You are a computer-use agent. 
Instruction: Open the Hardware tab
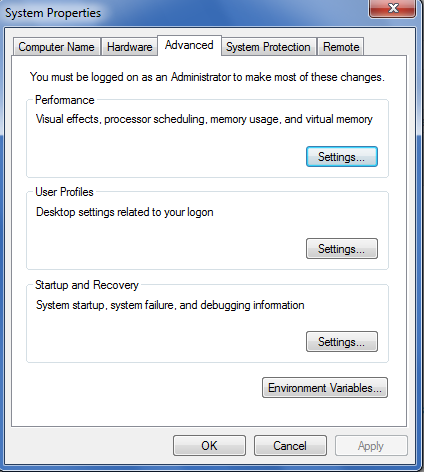(129, 47)
